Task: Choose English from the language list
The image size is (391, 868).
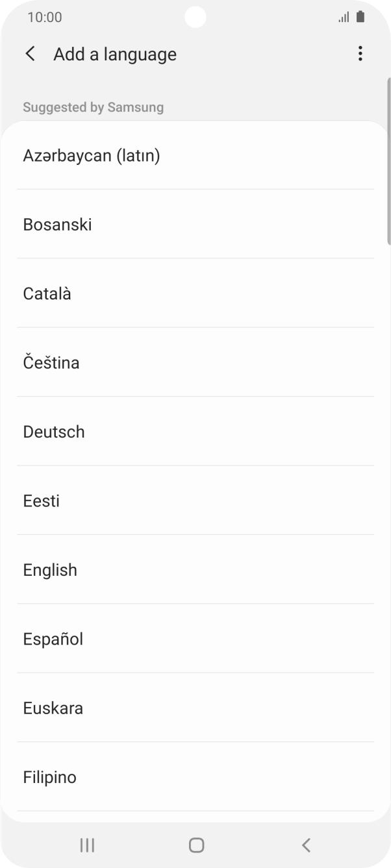Action: point(49,569)
